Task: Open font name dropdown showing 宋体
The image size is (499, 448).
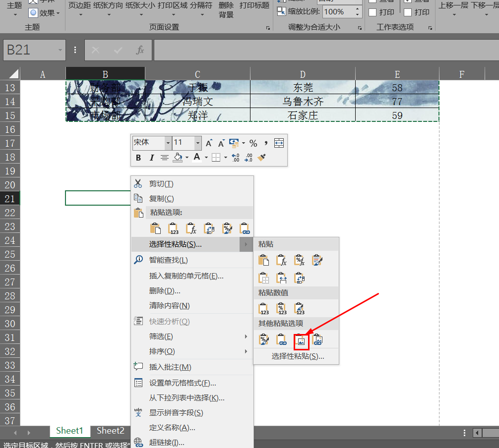Action: coord(168,143)
